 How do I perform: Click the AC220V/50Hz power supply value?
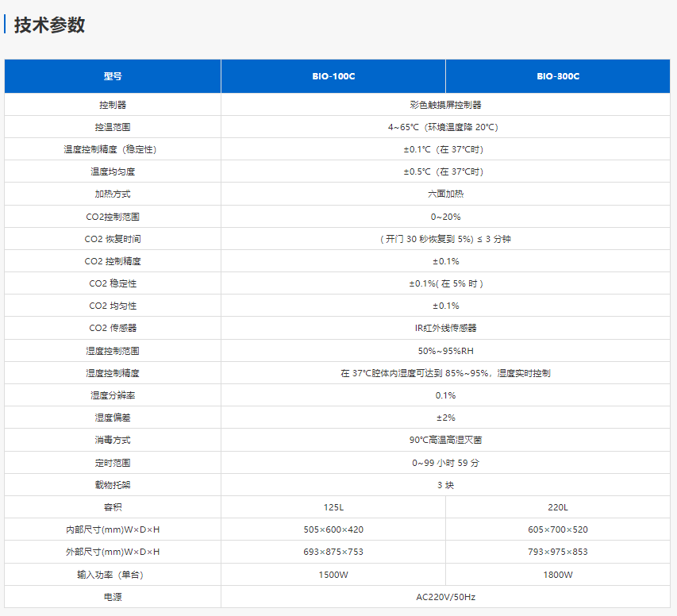[445, 597]
